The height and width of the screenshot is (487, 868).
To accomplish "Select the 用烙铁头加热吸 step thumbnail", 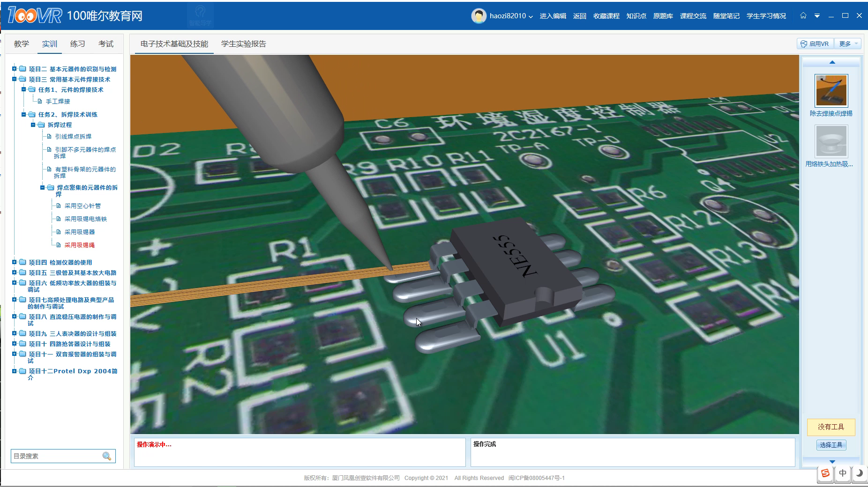I will coord(831,141).
